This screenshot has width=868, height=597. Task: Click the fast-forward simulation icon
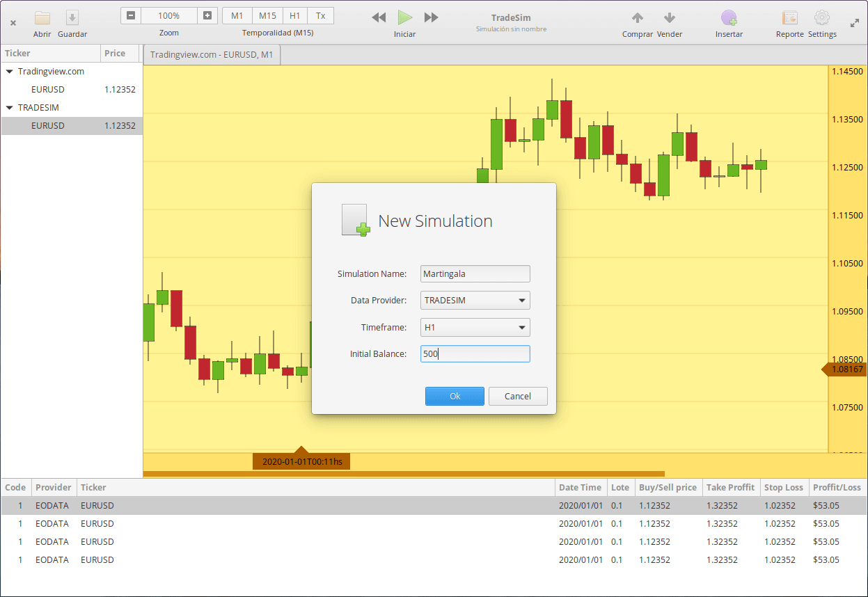tap(430, 17)
